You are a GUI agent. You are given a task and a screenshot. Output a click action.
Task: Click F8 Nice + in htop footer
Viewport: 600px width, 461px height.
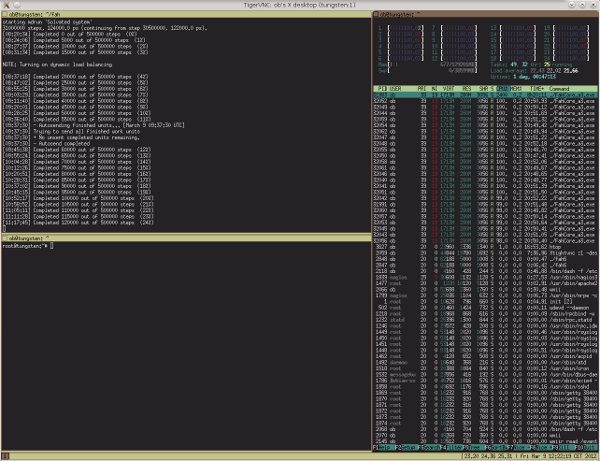pyautogui.click(x=540, y=448)
